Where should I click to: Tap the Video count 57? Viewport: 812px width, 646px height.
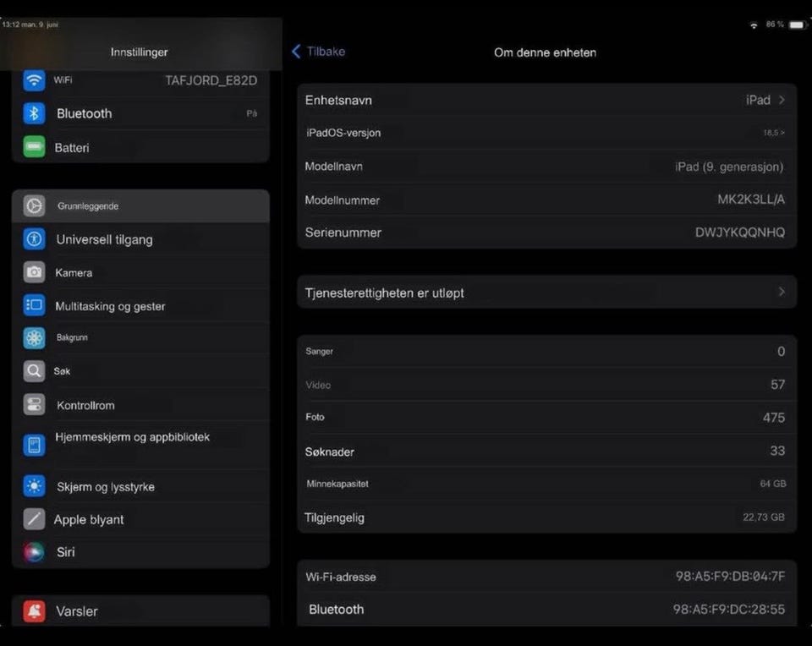(778, 385)
